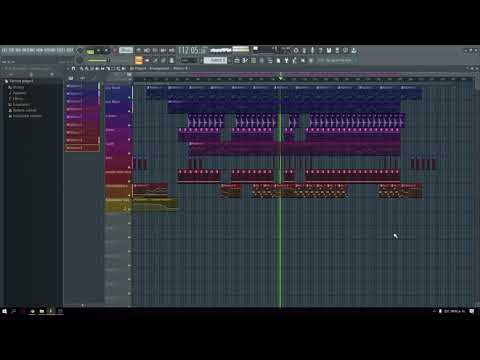Toggle the blend recording icon
The width and height of the screenshot is (480, 360).
(x=163, y=50)
